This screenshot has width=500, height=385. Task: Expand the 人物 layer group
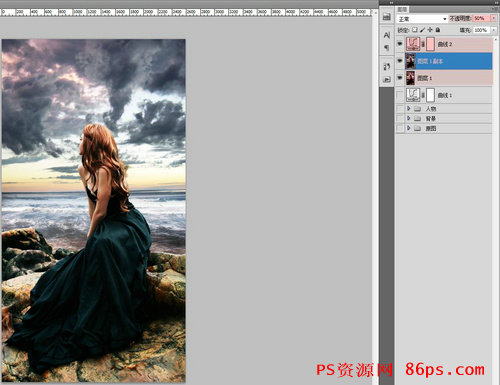pyautogui.click(x=409, y=108)
